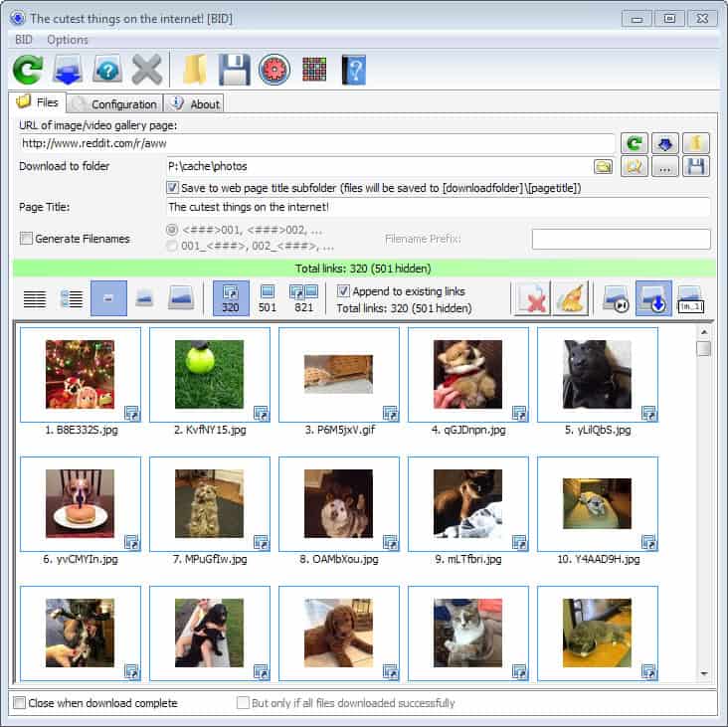Click the rename numbering icon

[690, 298]
